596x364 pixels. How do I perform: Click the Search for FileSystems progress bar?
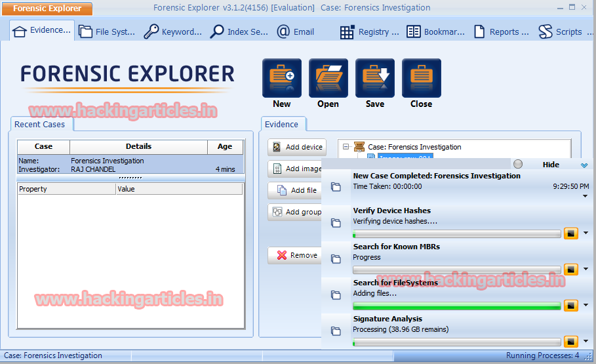pyautogui.click(x=457, y=306)
